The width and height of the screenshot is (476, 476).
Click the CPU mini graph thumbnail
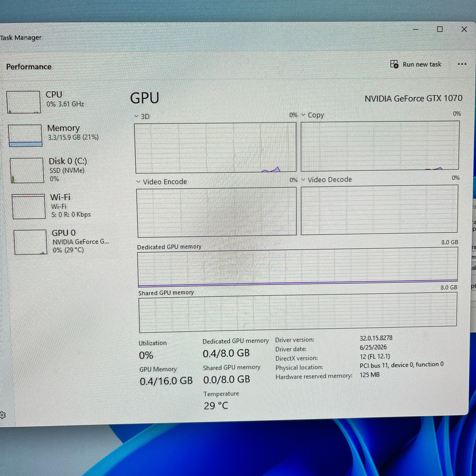(23, 102)
